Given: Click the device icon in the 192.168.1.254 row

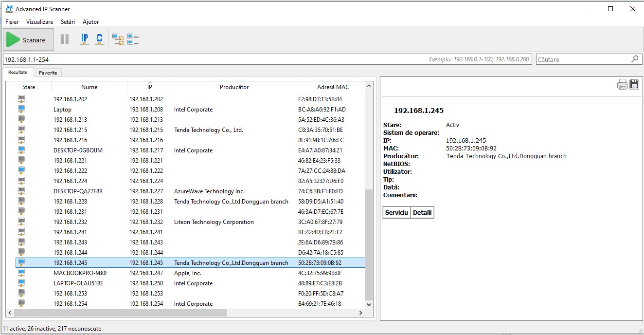Looking at the screenshot, I should pos(21,303).
